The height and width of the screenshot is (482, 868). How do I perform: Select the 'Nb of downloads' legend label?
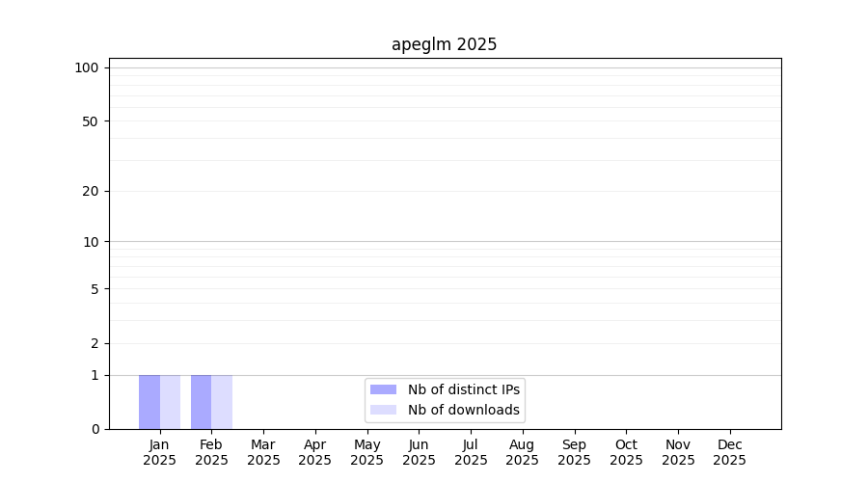tap(463, 410)
